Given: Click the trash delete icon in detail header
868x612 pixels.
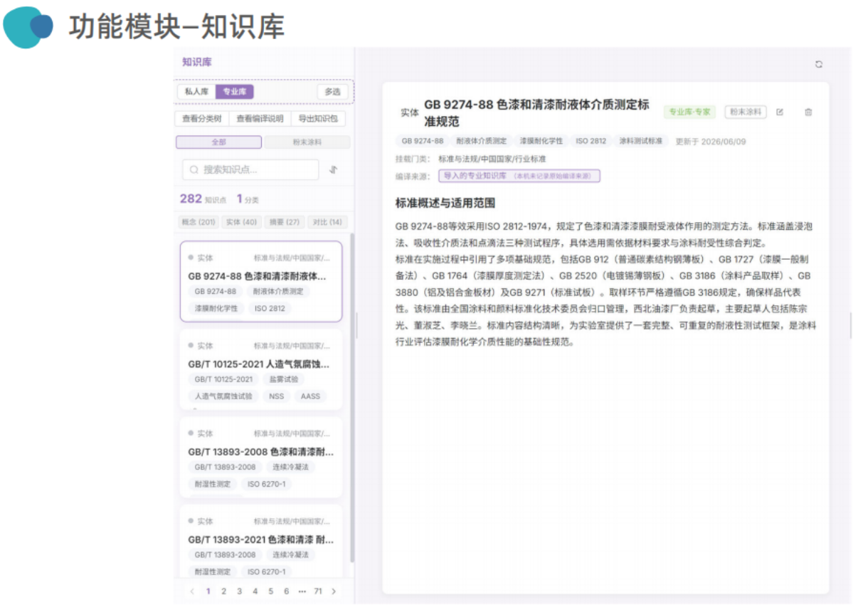Looking at the screenshot, I should click(x=808, y=112).
